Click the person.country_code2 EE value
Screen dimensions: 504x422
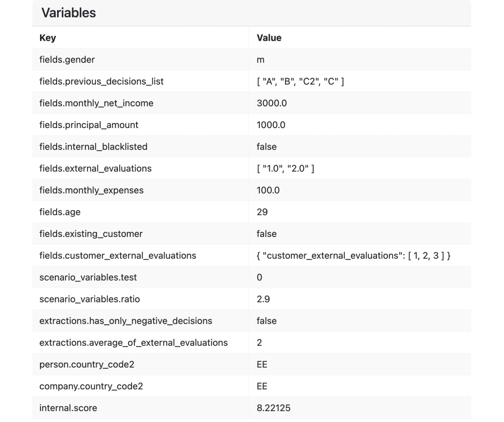pyautogui.click(x=262, y=365)
